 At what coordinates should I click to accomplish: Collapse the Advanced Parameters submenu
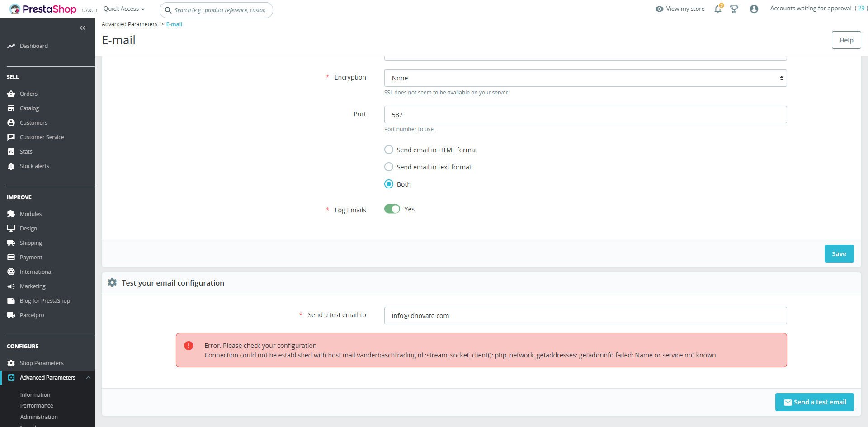(x=89, y=378)
